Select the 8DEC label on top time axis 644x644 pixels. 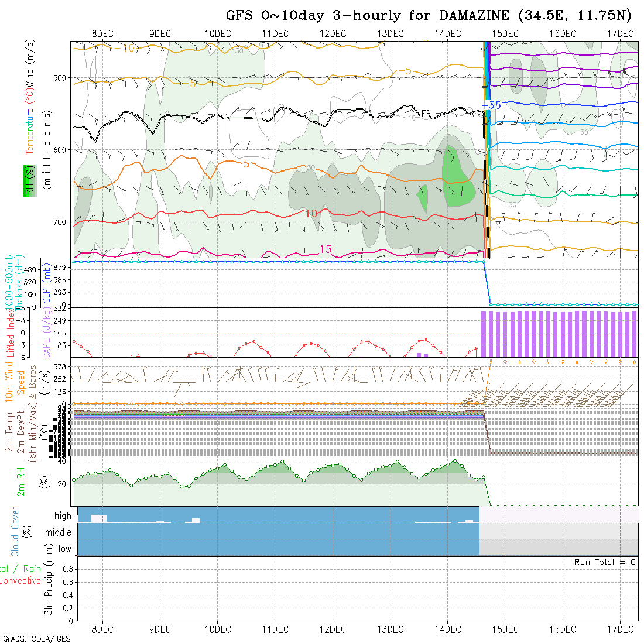pos(102,34)
